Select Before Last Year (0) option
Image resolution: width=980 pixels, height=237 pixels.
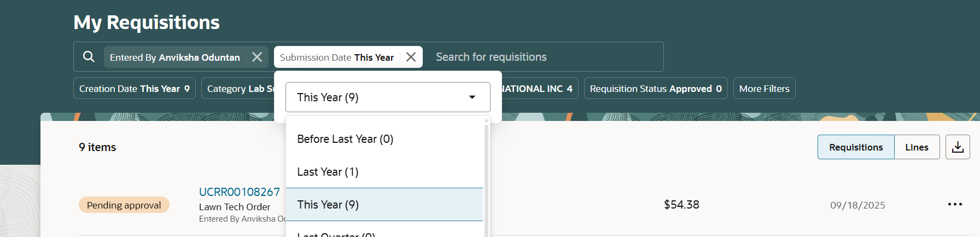(345, 139)
